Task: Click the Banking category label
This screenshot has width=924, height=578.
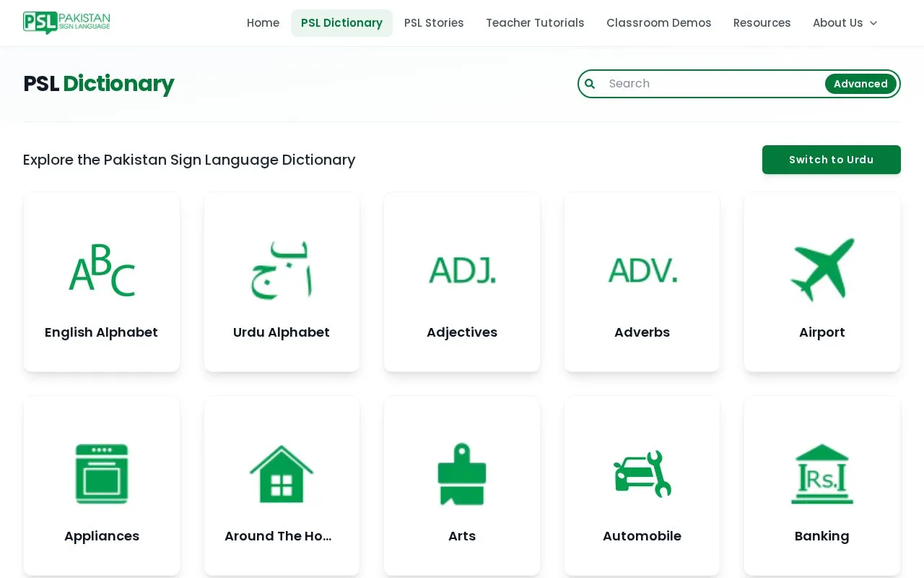Action: [x=822, y=536]
